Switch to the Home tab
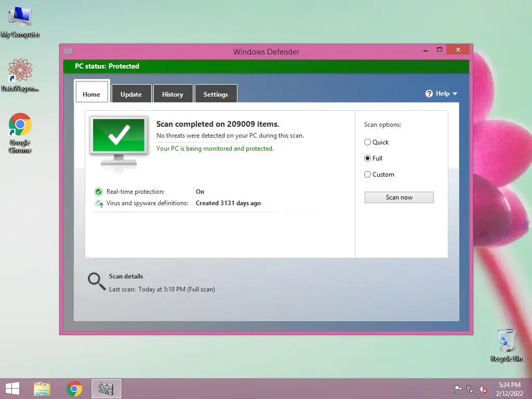Viewport: 532px width, 399px height. [x=91, y=91]
